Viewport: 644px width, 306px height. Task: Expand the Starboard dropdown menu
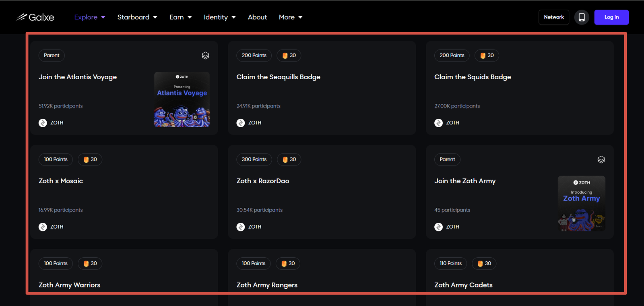tap(137, 17)
